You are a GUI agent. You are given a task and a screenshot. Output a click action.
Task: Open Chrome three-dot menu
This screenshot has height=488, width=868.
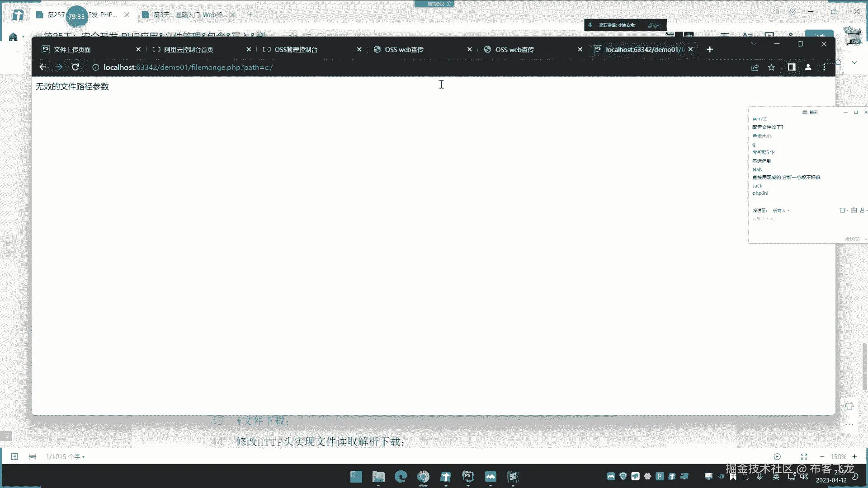pos(824,67)
